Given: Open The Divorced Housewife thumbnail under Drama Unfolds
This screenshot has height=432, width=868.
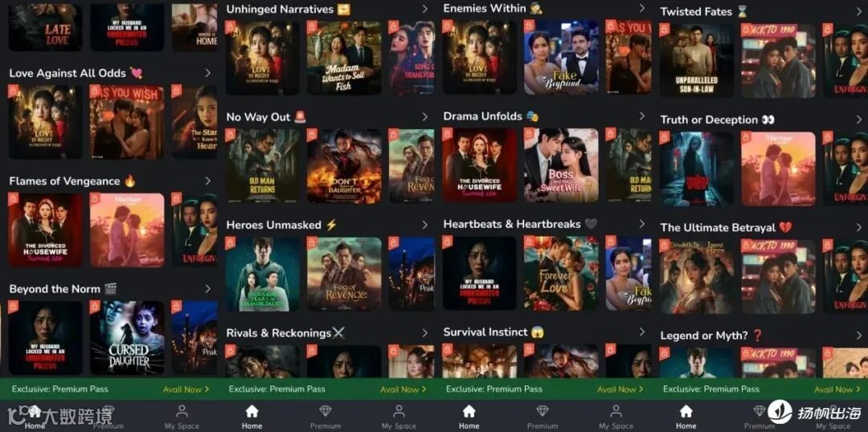Looking at the screenshot, I should 479,165.
